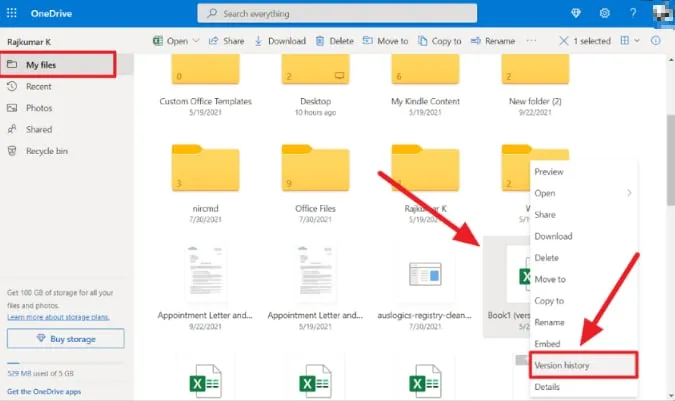
Task: Open the view options tiles dropdown
Action: 630,41
